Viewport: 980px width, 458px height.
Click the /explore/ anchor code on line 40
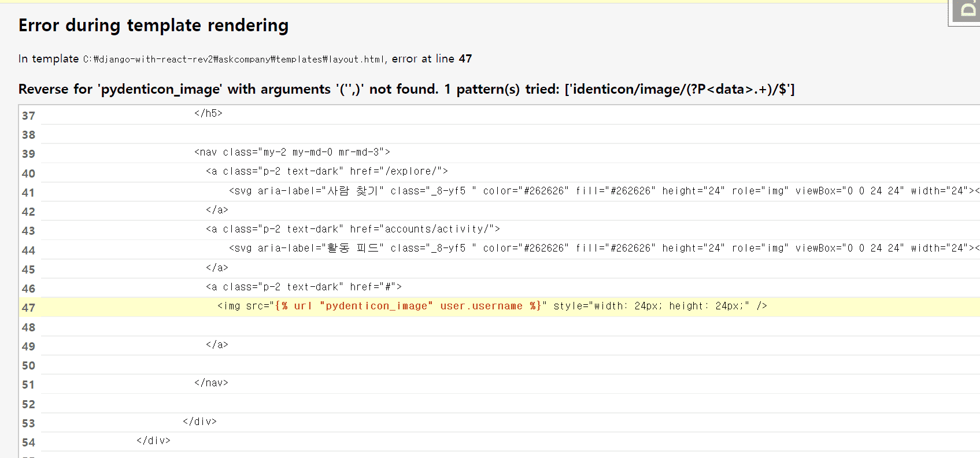(327, 171)
